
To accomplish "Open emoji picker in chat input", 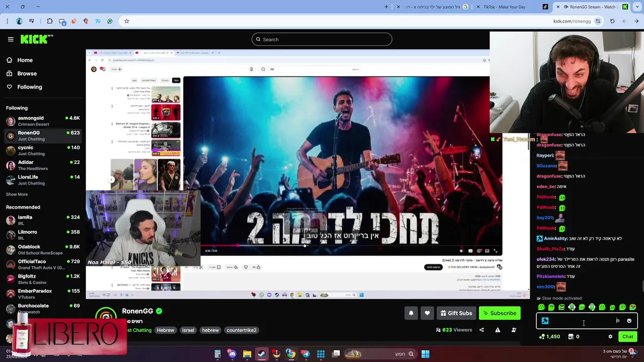I will 629,321.
